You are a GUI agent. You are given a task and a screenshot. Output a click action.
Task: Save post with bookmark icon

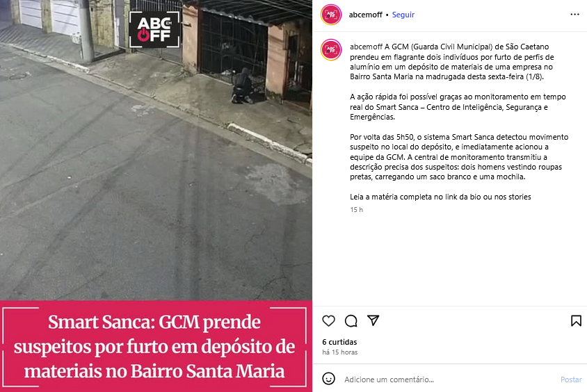(x=576, y=320)
